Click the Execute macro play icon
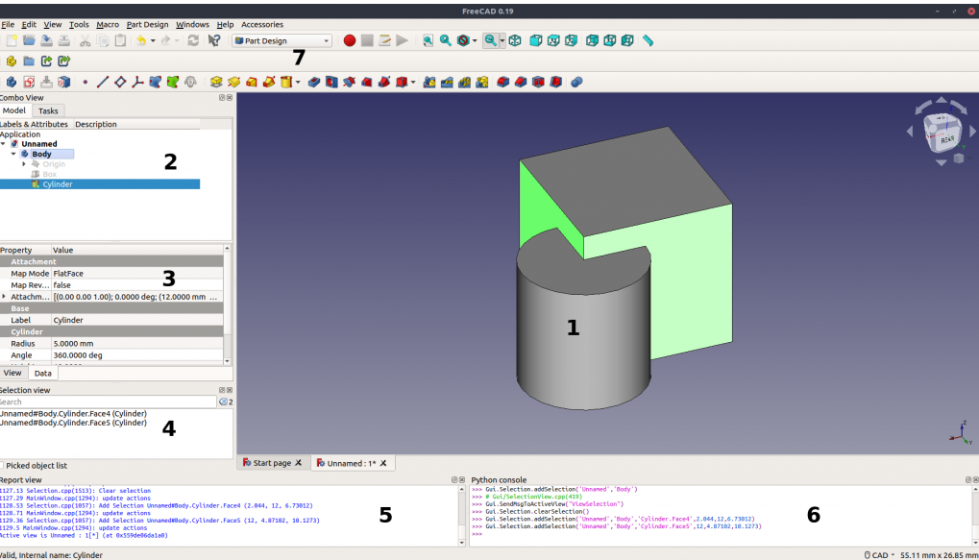The width and height of the screenshot is (979, 560). pos(403,40)
